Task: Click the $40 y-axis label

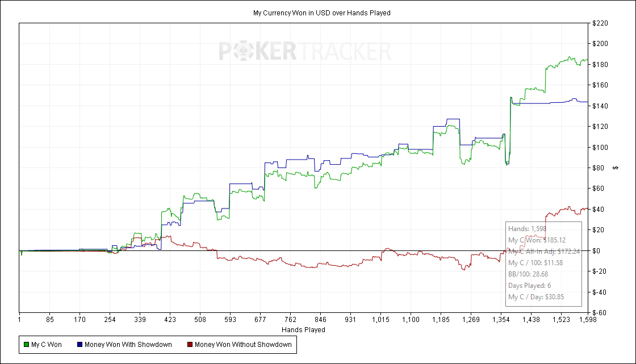Action: click(599, 210)
